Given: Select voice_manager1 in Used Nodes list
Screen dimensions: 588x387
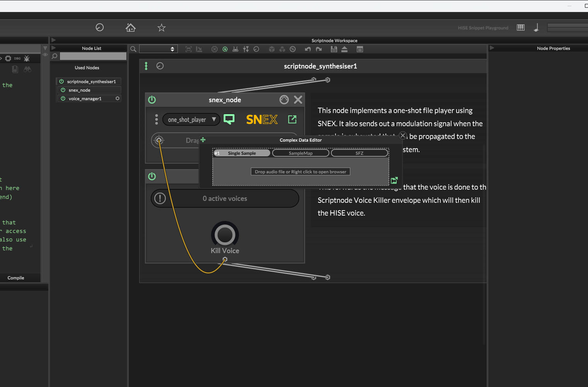Looking at the screenshot, I should click(89, 99).
